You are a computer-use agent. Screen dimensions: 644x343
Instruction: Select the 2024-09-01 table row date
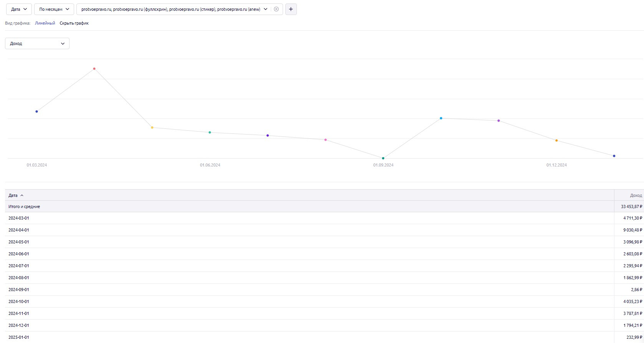pos(19,290)
